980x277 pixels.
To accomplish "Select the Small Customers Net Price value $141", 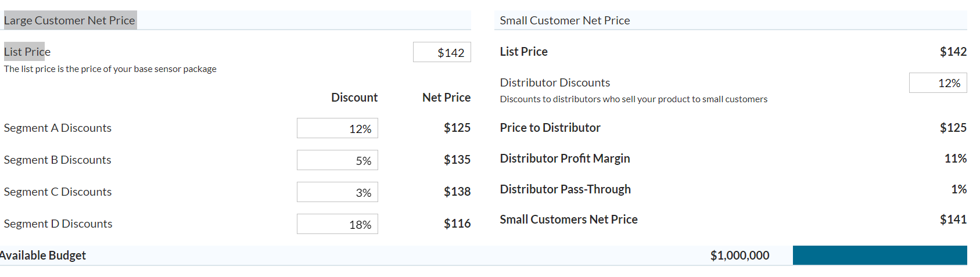I will coord(953,220).
